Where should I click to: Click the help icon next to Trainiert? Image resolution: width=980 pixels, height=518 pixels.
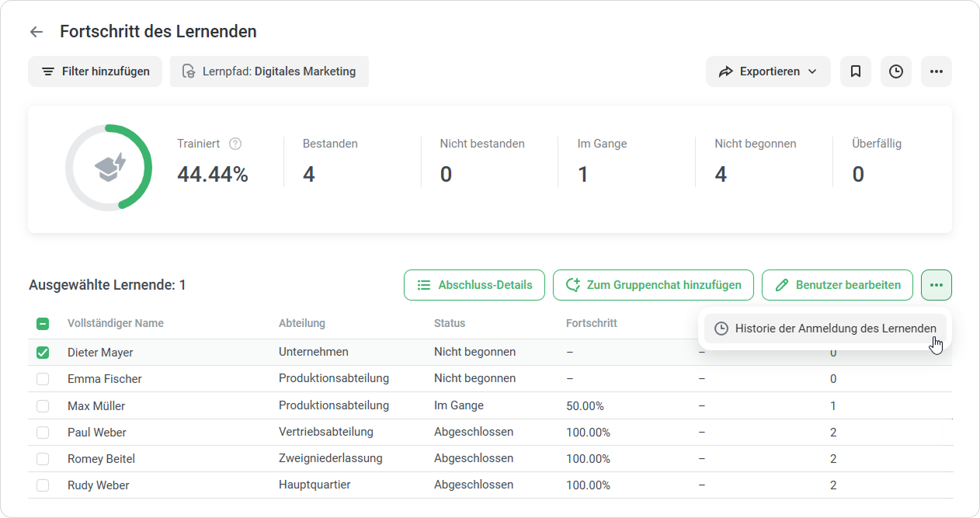click(235, 144)
